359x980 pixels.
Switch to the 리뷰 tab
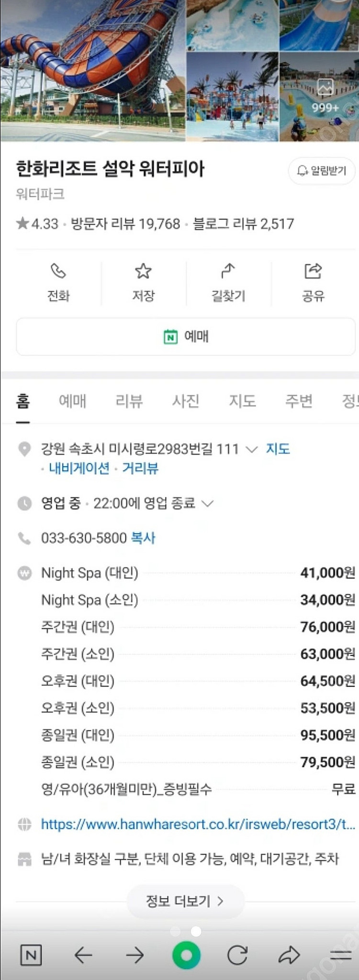pos(129,400)
